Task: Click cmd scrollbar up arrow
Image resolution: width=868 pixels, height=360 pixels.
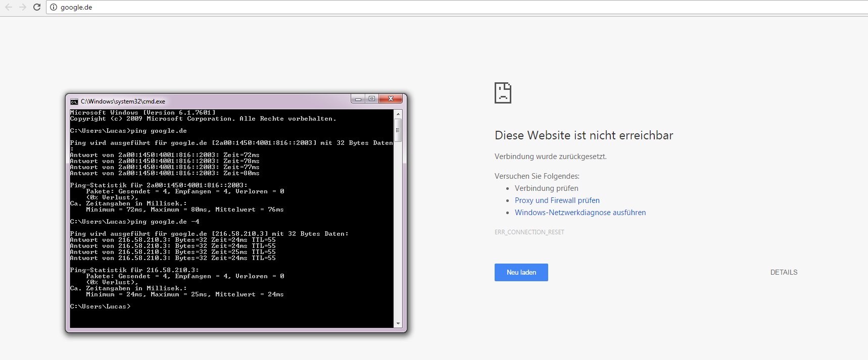Action: [x=398, y=114]
